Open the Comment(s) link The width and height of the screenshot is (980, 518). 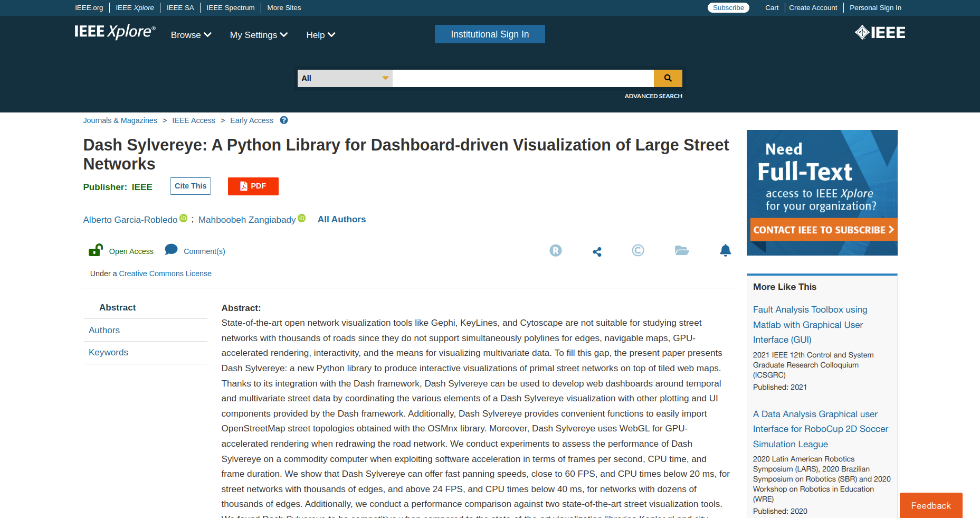[x=204, y=251]
